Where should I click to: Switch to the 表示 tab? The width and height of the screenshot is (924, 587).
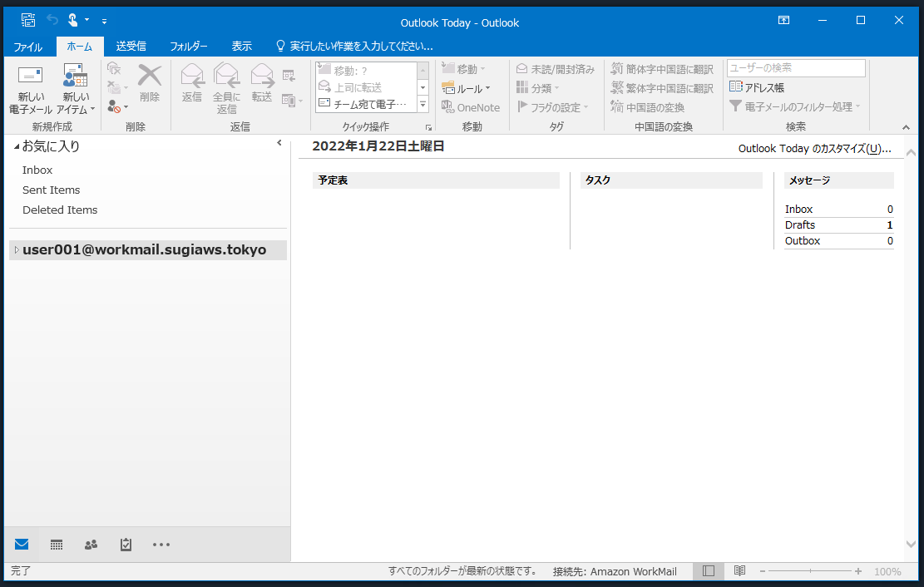(242, 47)
